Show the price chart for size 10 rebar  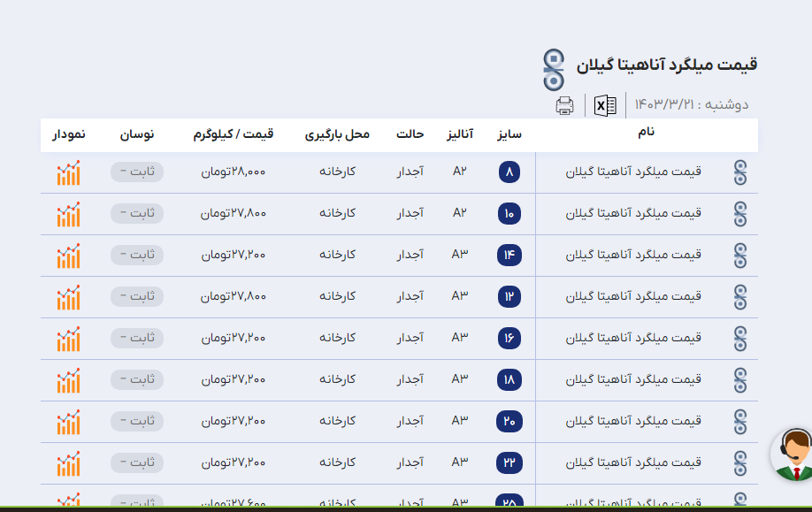pyautogui.click(x=68, y=214)
